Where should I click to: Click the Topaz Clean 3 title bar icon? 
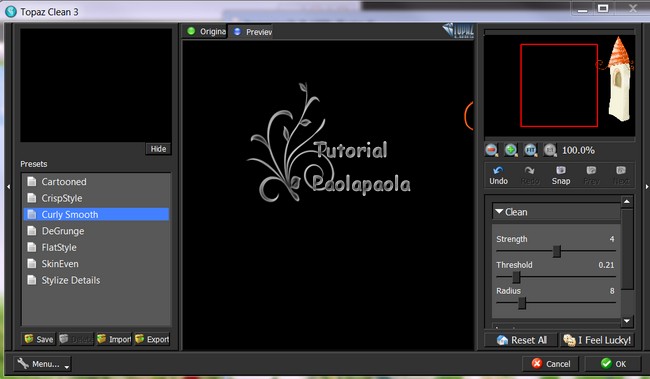(x=11, y=12)
